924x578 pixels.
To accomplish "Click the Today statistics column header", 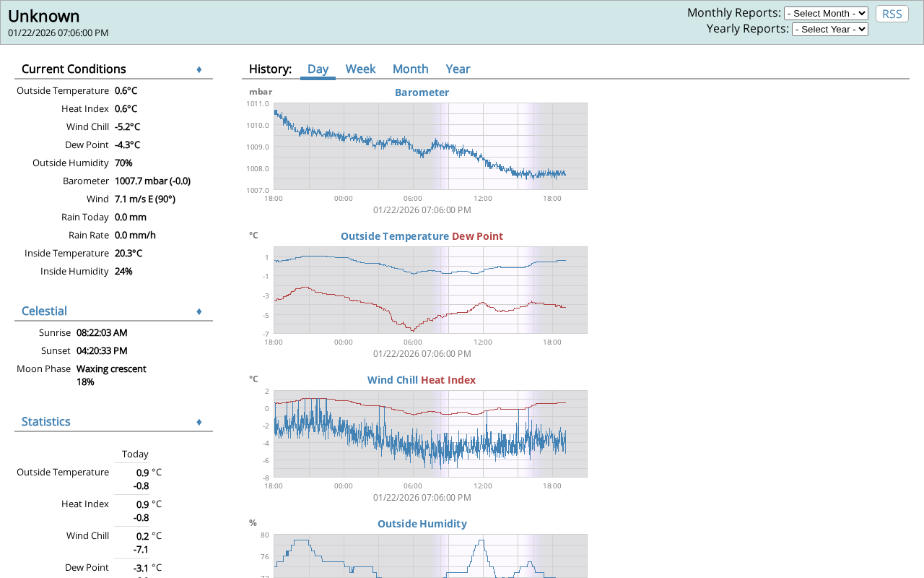I will tap(135, 454).
